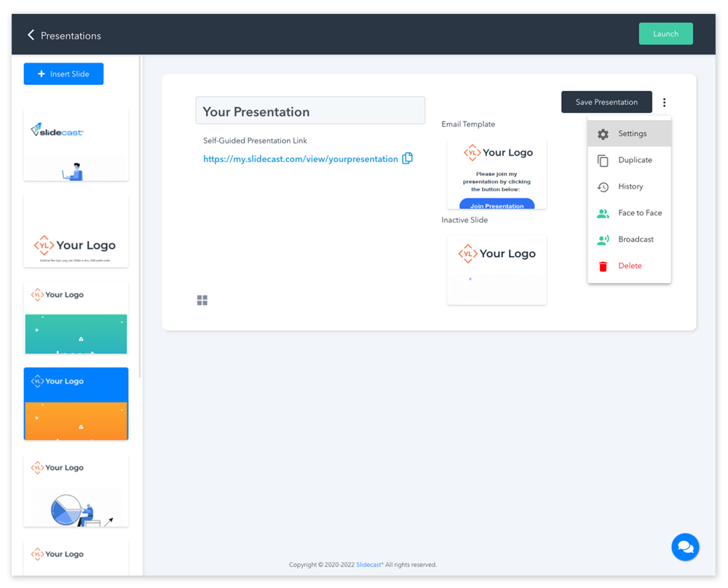
Task: Choose Duplicate in the dropdown menu
Action: (x=629, y=160)
